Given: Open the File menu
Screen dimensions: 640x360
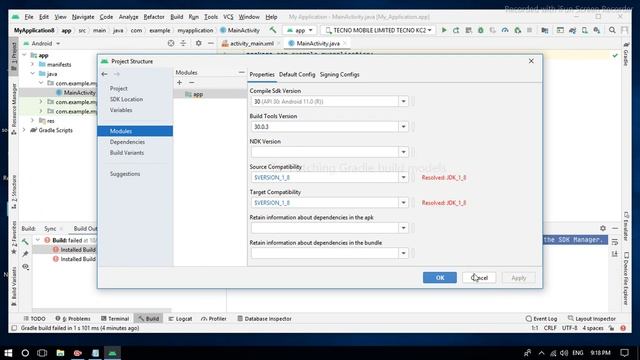Looking at the screenshot, I should pos(29,17).
